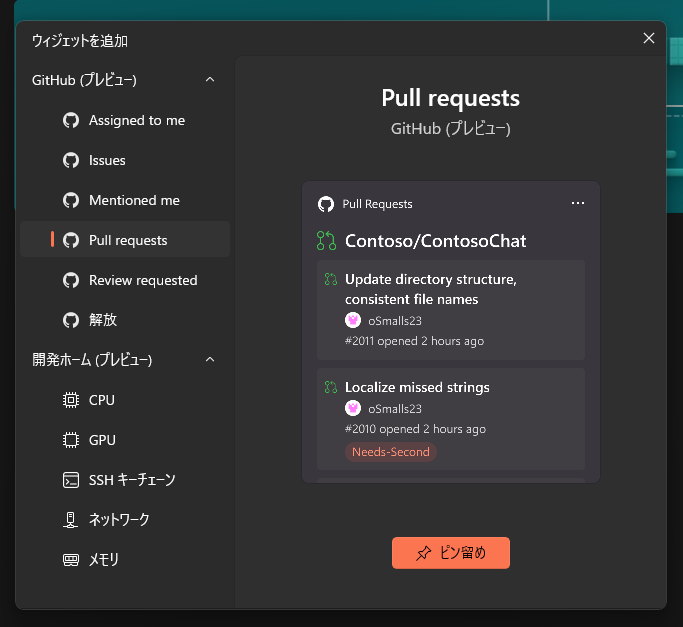Select the Assigned to me widget
The width and height of the screenshot is (683, 627).
[125, 120]
